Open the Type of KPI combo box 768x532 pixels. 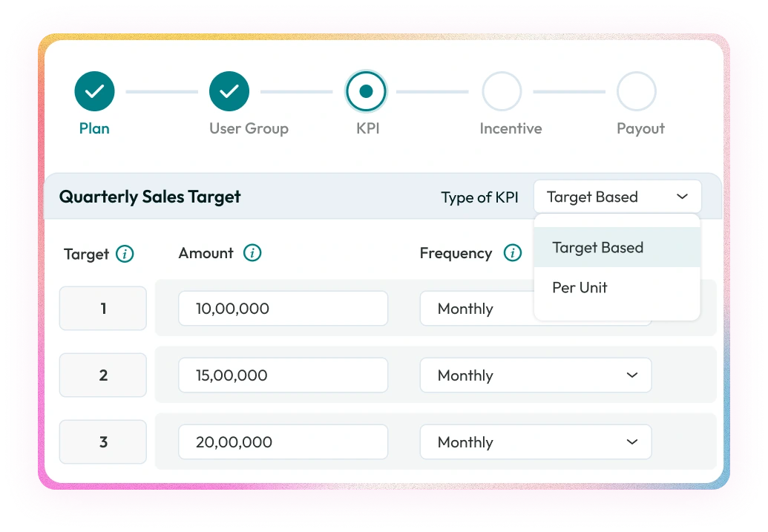[x=617, y=197]
